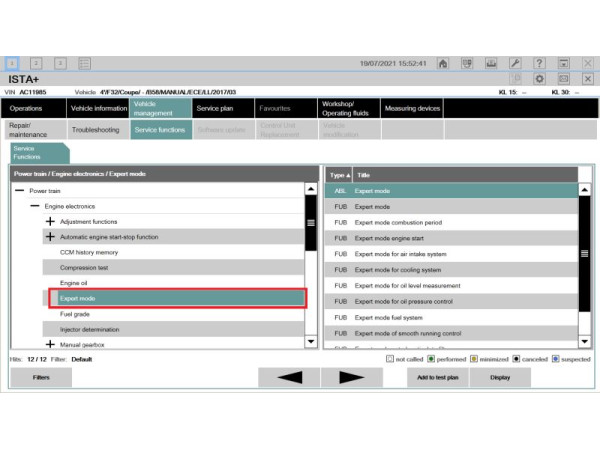Click the Add to test plan button

(438, 378)
